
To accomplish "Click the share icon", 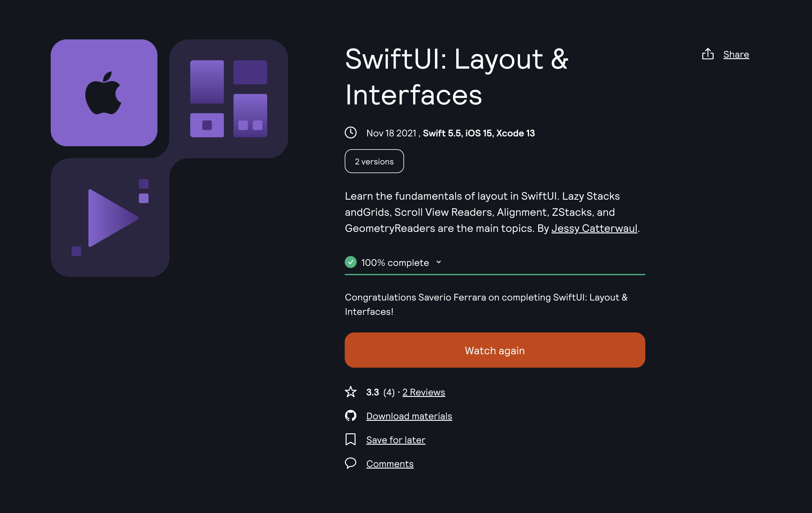I will (x=707, y=54).
